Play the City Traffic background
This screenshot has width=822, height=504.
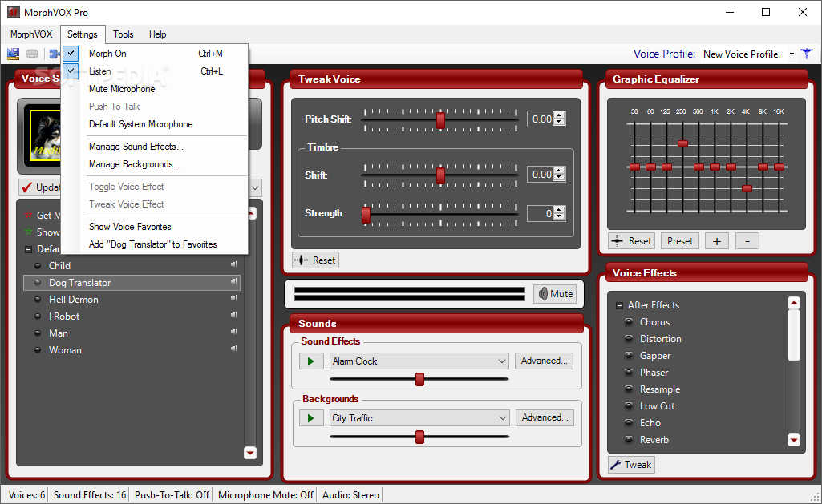point(311,418)
